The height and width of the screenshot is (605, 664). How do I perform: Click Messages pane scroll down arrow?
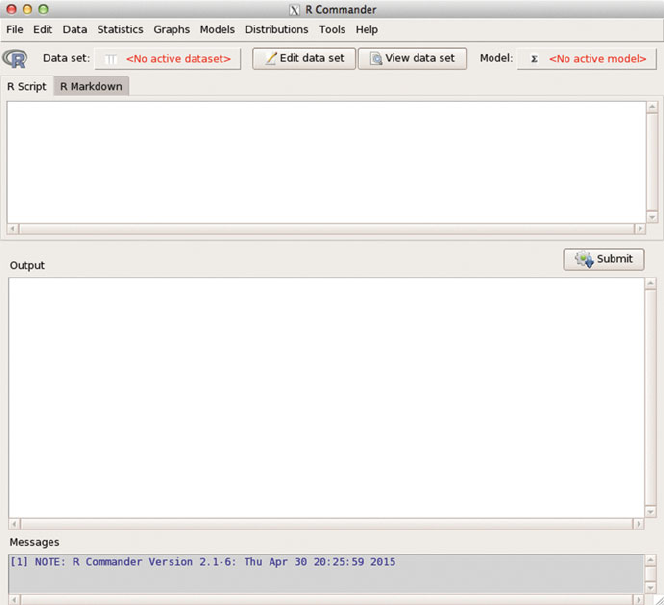click(650, 588)
